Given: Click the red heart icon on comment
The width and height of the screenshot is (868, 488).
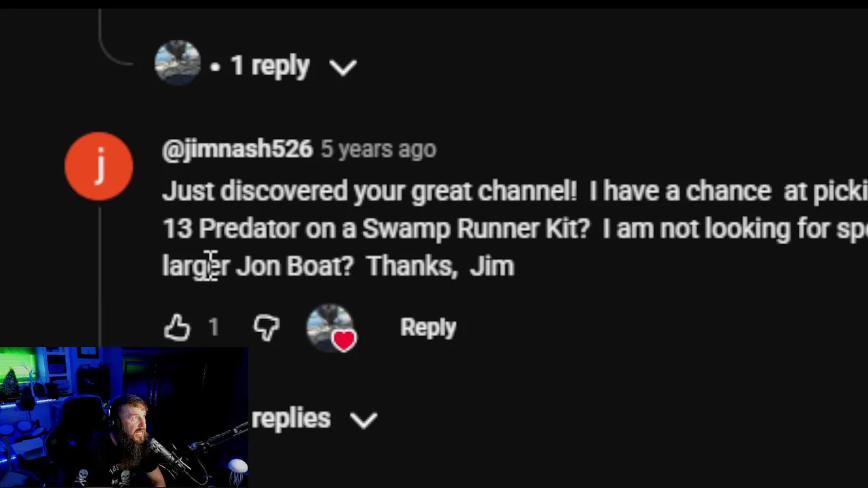Looking at the screenshot, I should 344,340.
